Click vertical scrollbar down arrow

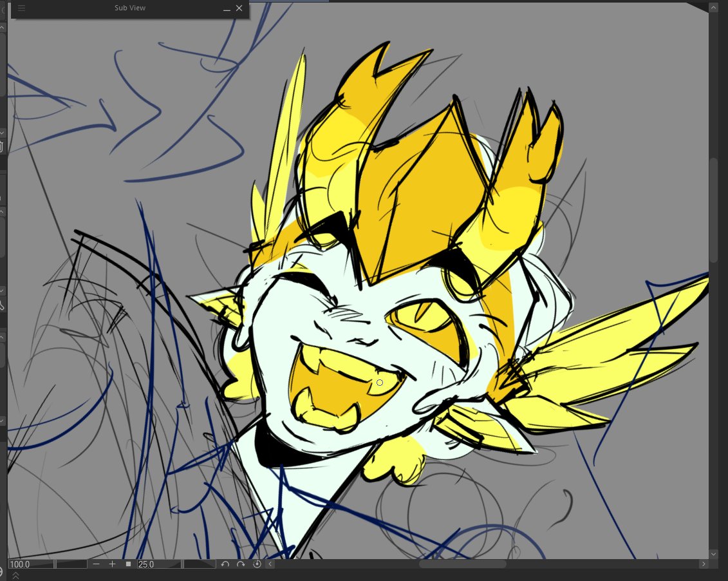click(x=713, y=554)
